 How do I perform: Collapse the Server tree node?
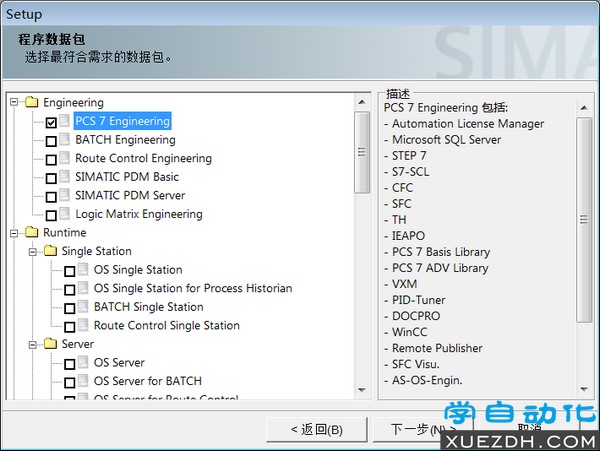click(33, 344)
